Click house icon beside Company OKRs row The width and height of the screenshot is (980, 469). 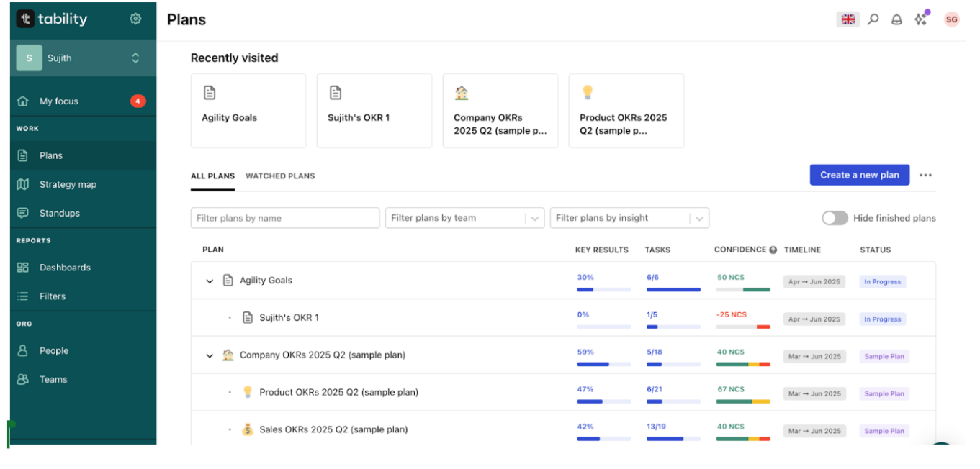(228, 355)
